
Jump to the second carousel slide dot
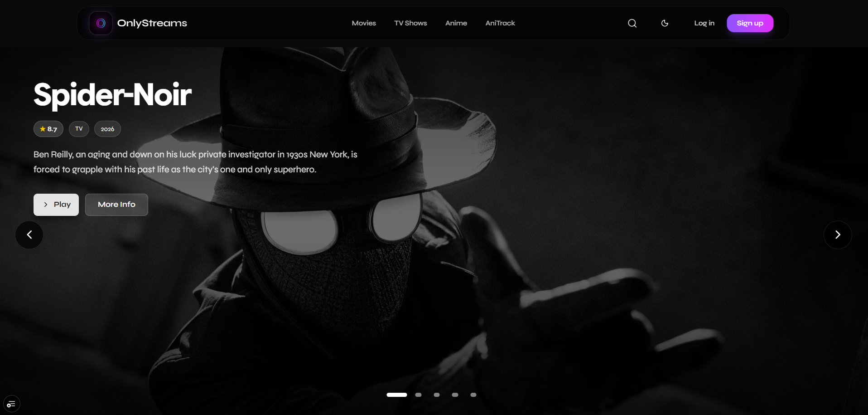pos(419,395)
